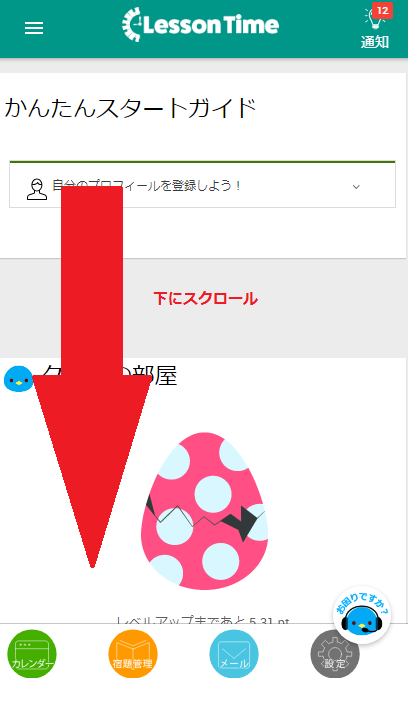
Task: Click the large red downward arrow
Action: 92,377
